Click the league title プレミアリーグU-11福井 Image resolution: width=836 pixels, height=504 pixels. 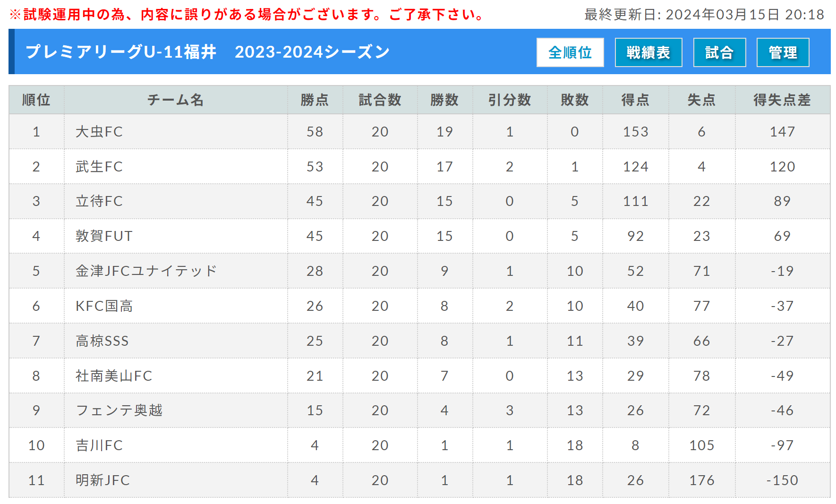[121, 52]
